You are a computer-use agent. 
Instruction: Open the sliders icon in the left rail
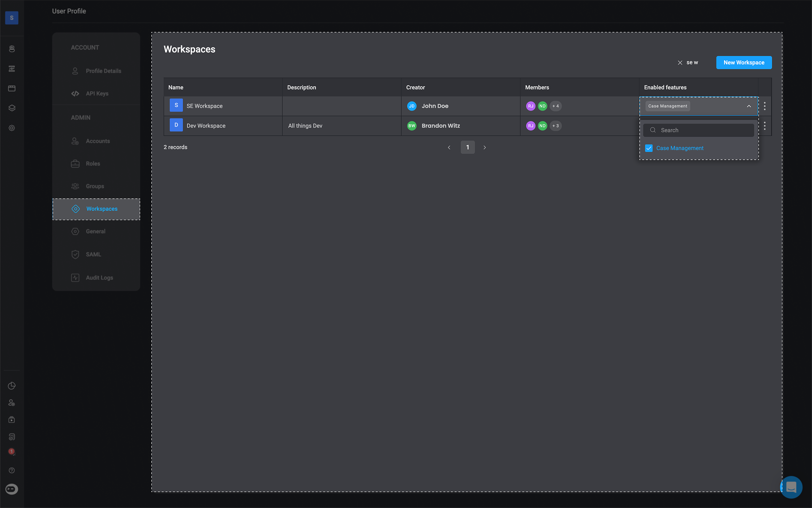point(12,69)
